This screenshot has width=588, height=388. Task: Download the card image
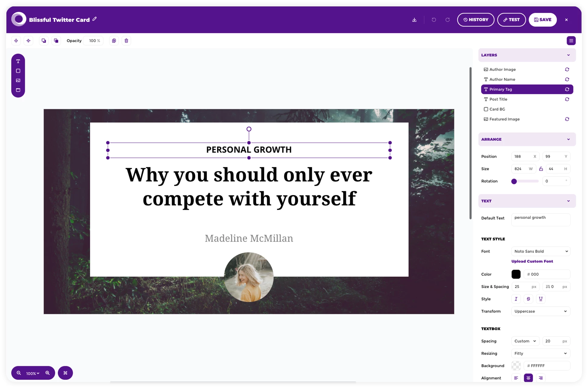(414, 20)
